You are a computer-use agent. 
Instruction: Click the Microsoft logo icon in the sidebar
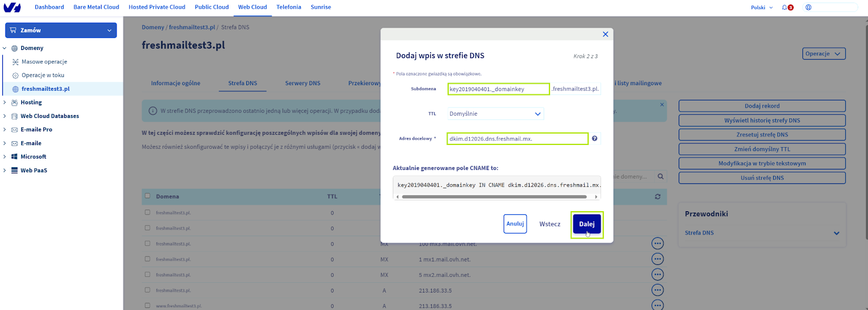click(x=15, y=157)
